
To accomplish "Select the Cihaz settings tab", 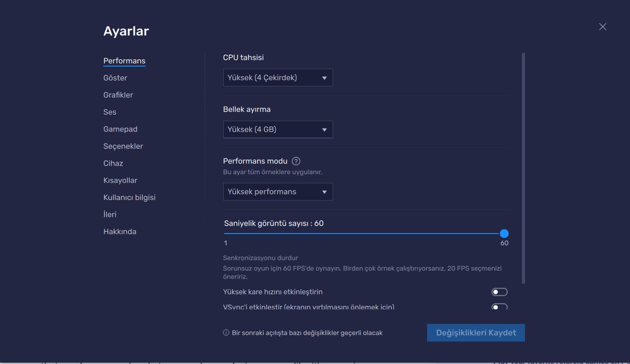I will (x=113, y=163).
